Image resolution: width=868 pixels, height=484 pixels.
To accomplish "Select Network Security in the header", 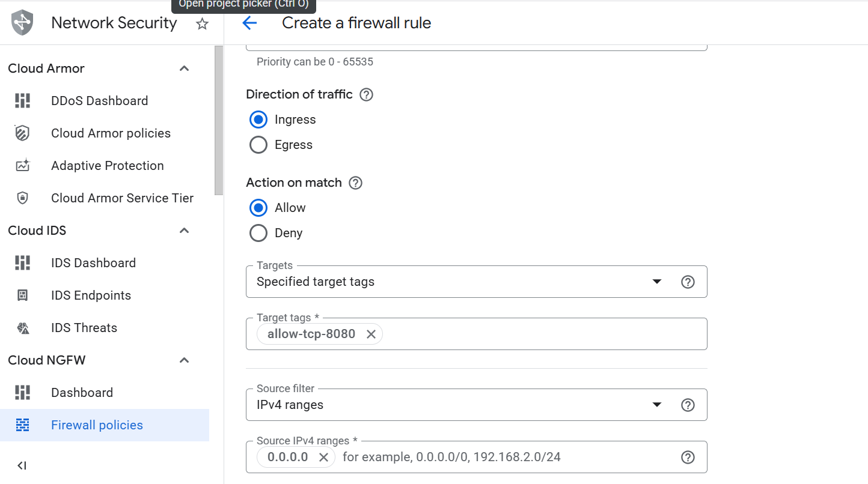I will coord(114,23).
